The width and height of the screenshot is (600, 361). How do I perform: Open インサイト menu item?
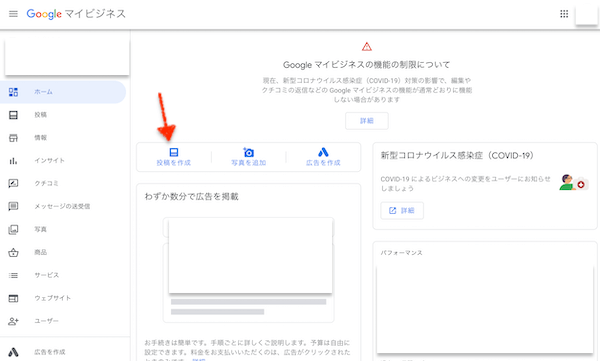point(63,161)
